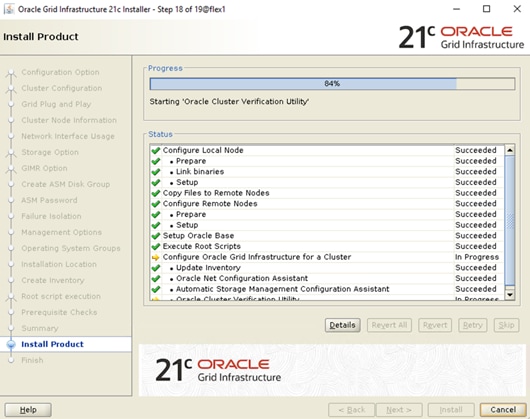
Task: Click yellow arrow beside Configure Oracle Grid Infrastructure
Action: tap(156, 257)
